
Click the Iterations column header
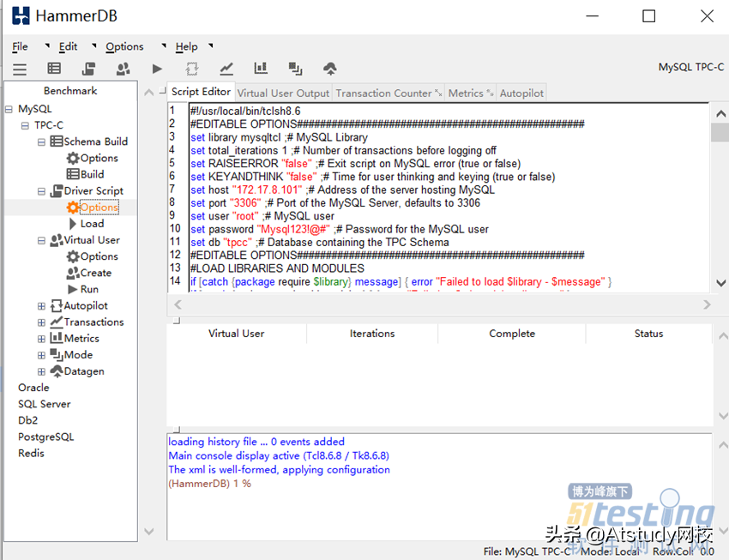[372, 334]
